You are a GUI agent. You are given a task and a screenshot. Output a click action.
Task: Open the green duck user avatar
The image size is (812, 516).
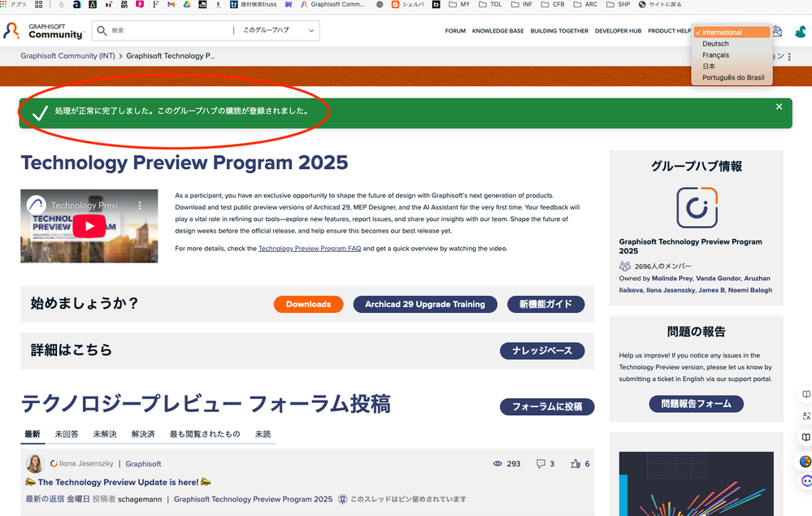[x=801, y=32]
